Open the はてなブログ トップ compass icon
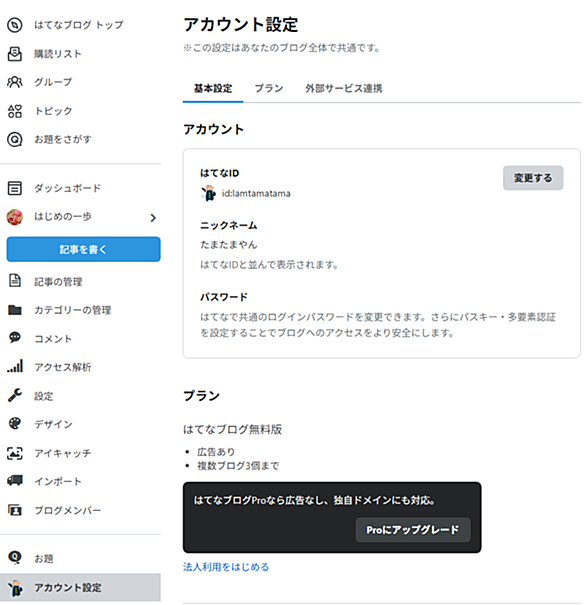586x605 pixels. (x=15, y=25)
